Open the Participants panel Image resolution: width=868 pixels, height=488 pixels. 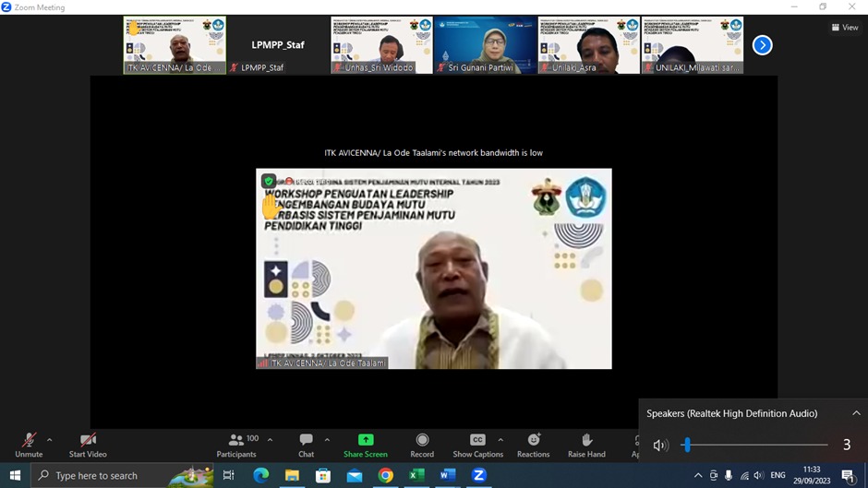236,441
